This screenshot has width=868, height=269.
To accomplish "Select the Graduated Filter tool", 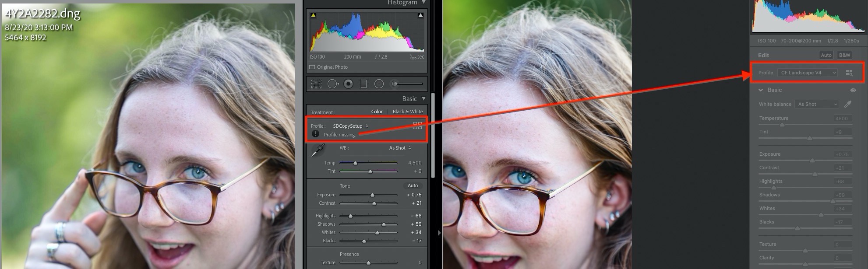I will click(363, 84).
